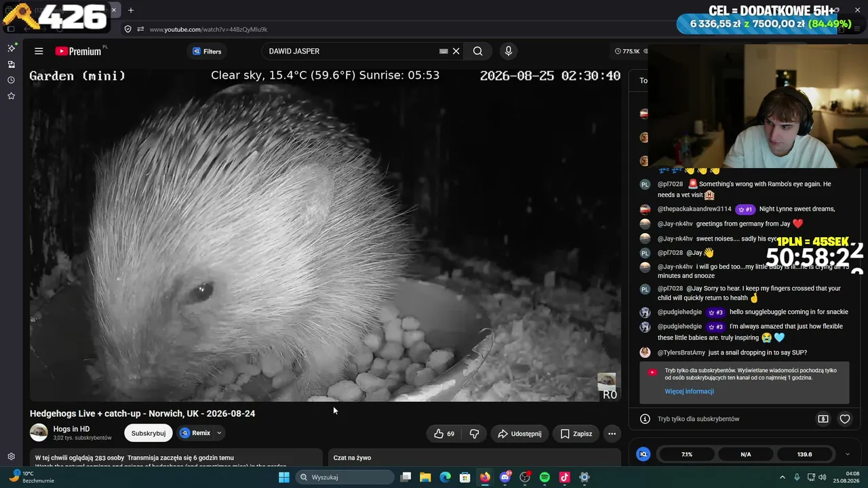Open Więcej informacji link in chat notice
This screenshot has width=868, height=488.
click(689, 391)
